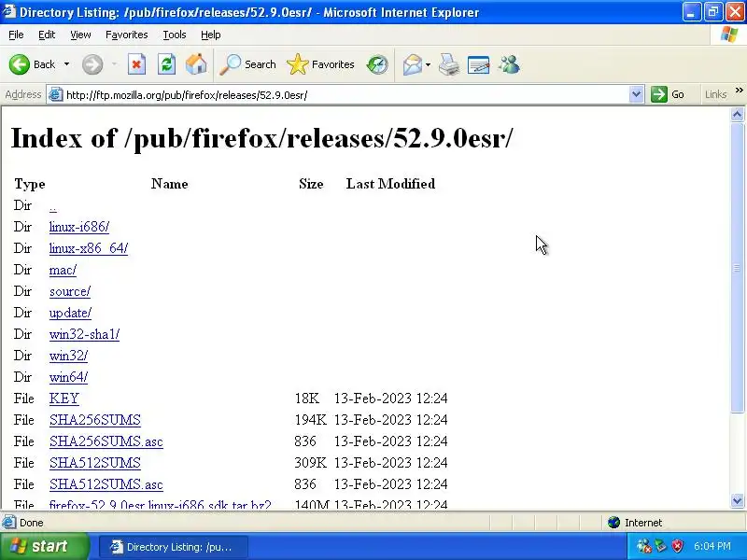Click the Edit page notepad icon
747x560 pixels.
(479, 64)
